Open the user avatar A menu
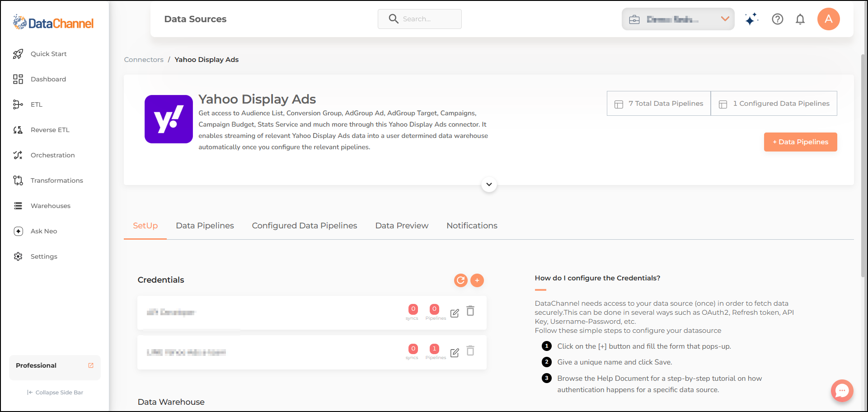The height and width of the screenshot is (412, 868). [829, 19]
